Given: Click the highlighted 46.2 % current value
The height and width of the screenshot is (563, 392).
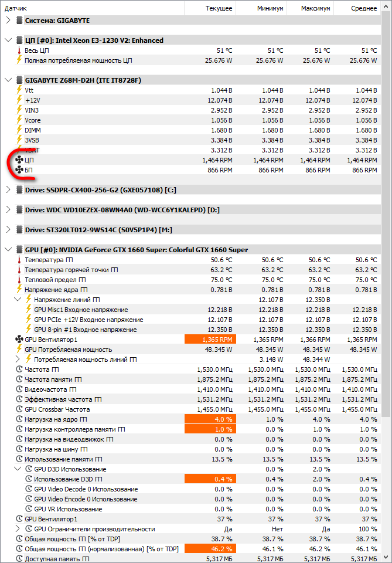Looking at the screenshot, I should (x=210, y=549).
